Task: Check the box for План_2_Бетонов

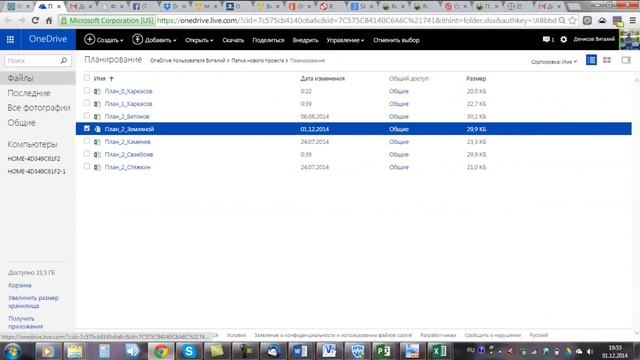Action: [x=87, y=116]
